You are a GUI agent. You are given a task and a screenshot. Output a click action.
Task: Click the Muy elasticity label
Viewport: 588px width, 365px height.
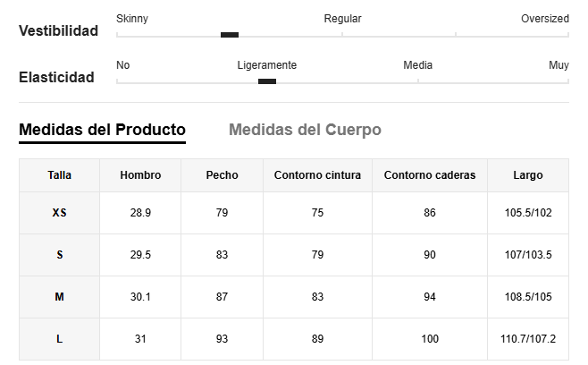click(559, 65)
